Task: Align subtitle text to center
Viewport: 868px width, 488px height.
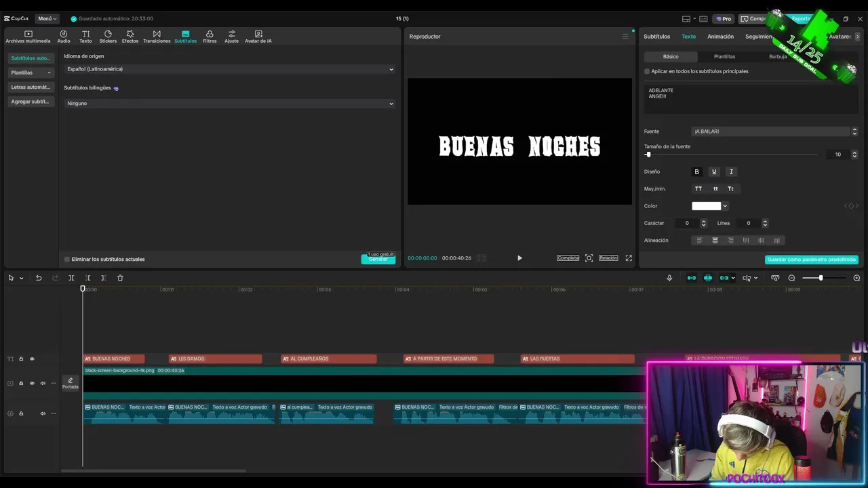Action: [715, 241]
